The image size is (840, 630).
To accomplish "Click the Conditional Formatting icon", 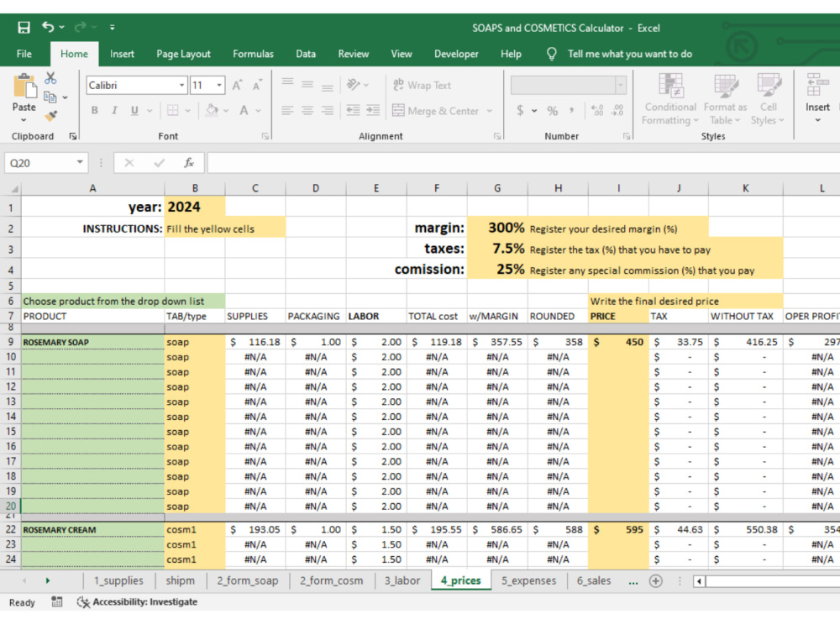I will 670,100.
